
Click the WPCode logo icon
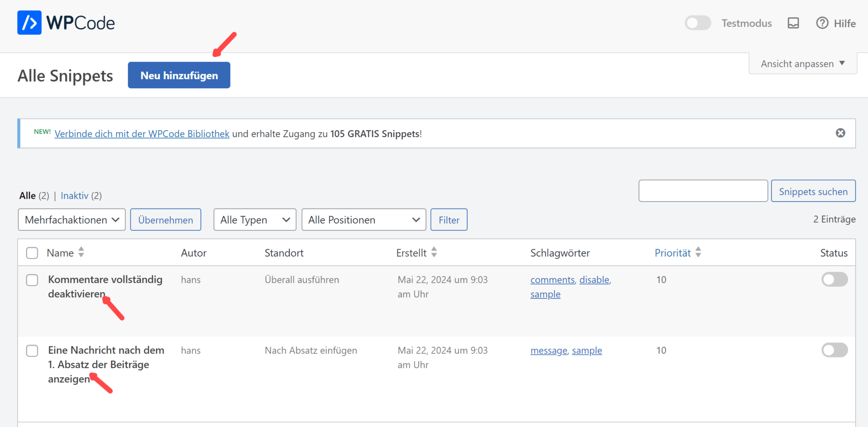[x=29, y=23]
